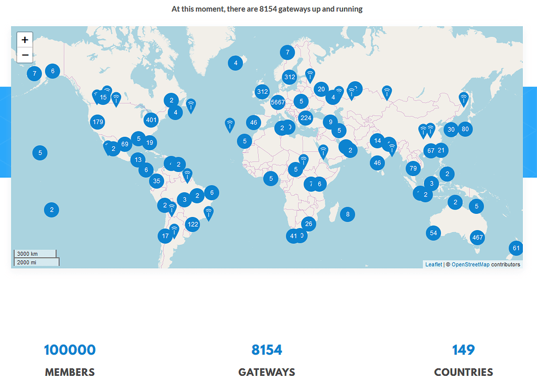Screen dimensions: 537x392
Task: Select the 179 cluster on the US west coast
Action: coord(98,122)
